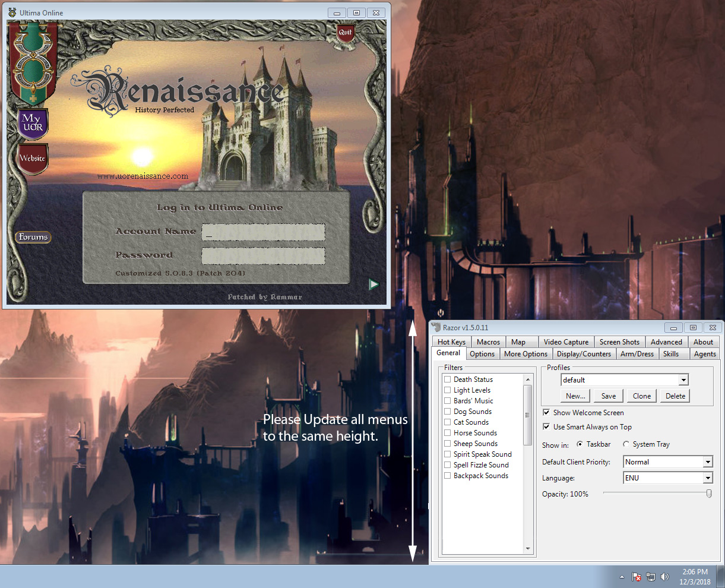The height and width of the screenshot is (588, 725).
Task: Open the Website shield link
Action: click(x=32, y=159)
